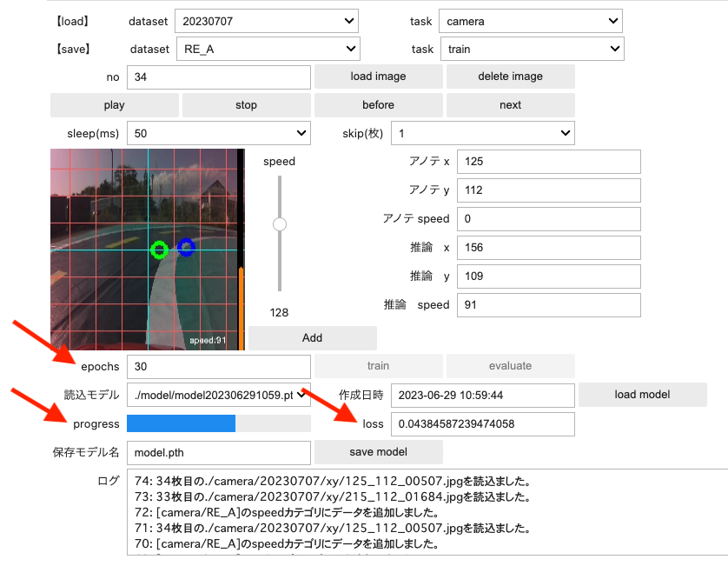Click the evaluate button

[510, 366]
